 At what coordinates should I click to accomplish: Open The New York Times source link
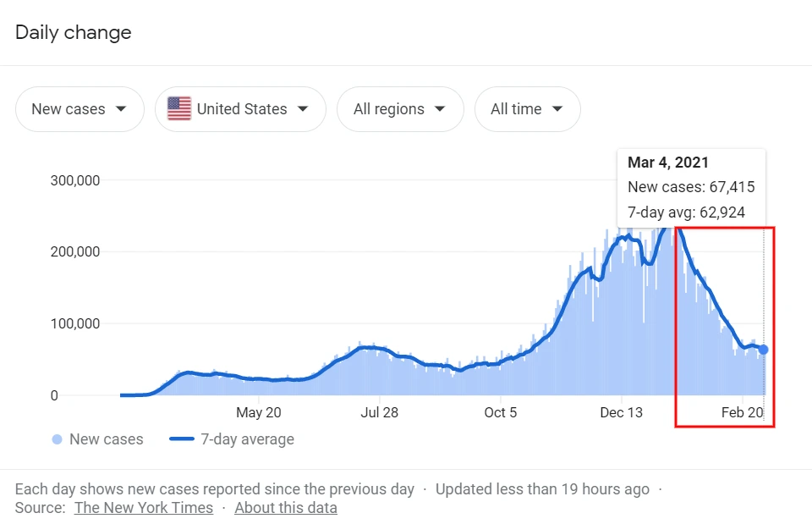click(143, 507)
